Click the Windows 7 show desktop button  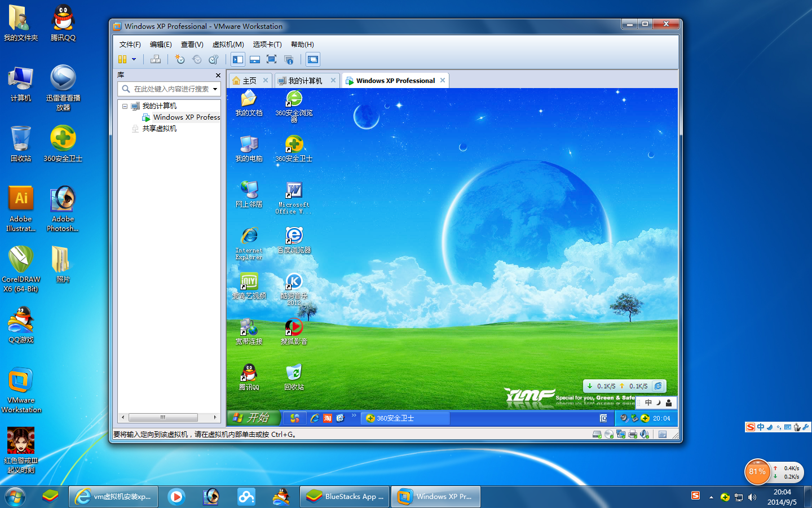pyautogui.click(x=808, y=497)
